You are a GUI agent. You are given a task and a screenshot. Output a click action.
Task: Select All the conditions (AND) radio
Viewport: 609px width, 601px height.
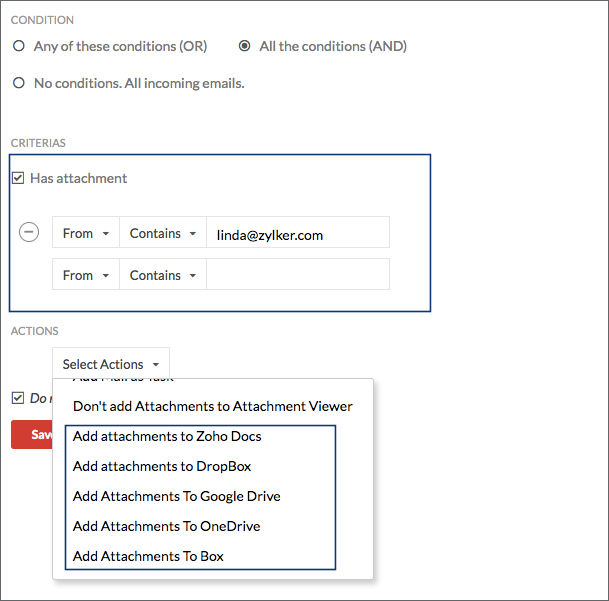[245, 46]
